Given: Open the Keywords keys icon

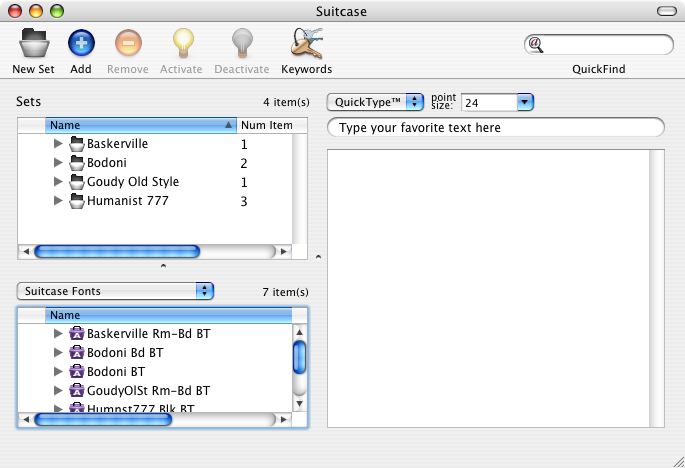Looking at the screenshot, I should pyautogui.click(x=307, y=43).
